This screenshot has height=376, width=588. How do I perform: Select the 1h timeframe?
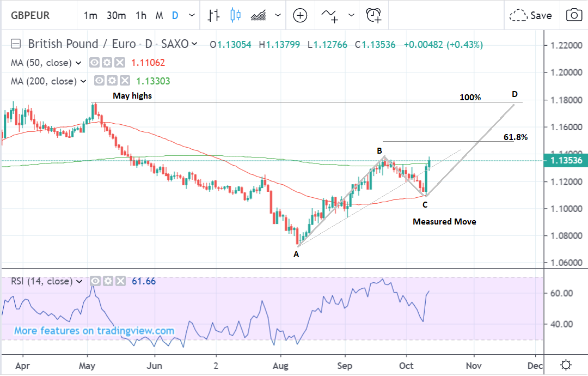pos(141,15)
